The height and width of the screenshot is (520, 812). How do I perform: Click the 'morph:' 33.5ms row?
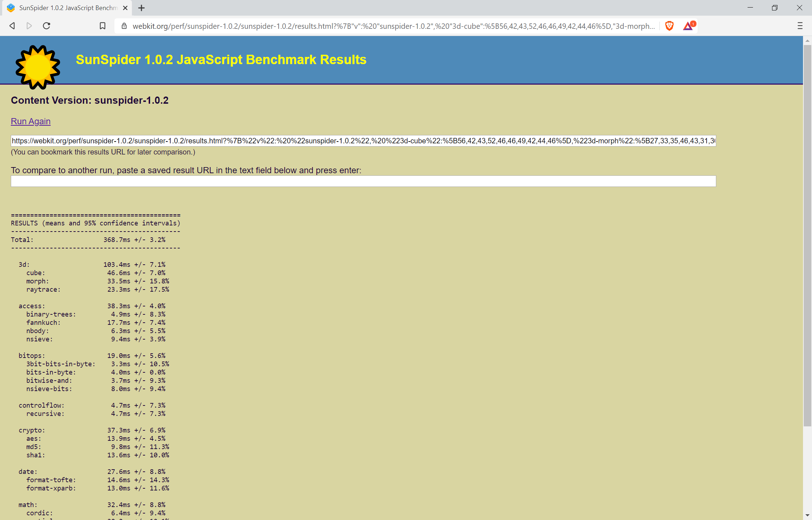[x=98, y=281]
